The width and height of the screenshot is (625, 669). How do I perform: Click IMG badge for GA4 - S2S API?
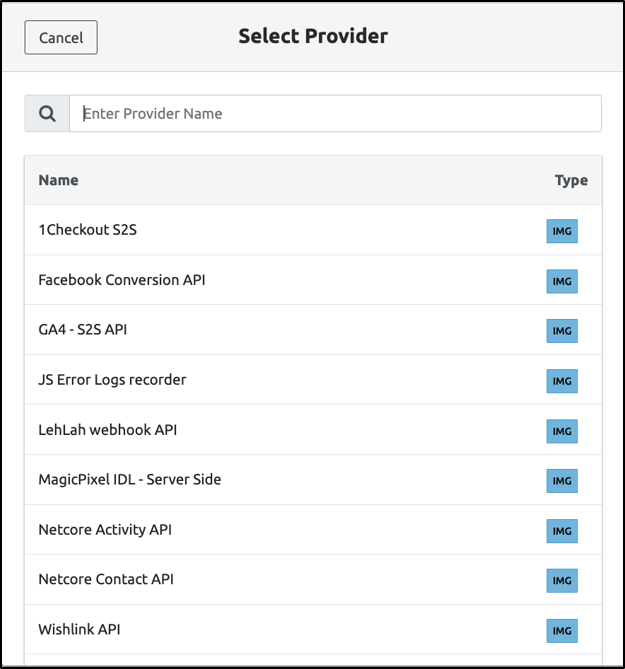[562, 331]
